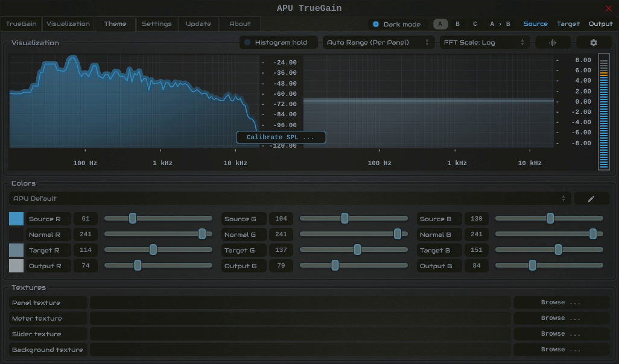Viewport: 619px width, 364px height.
Task: Click the source spectrum graph
Action: coord(133,101)
